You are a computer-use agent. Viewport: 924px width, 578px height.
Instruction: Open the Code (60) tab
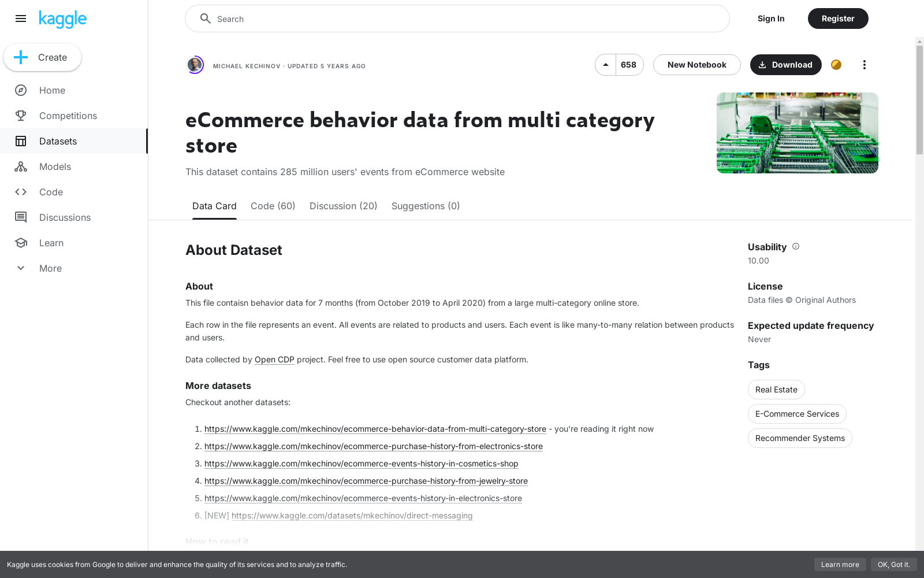273,206
